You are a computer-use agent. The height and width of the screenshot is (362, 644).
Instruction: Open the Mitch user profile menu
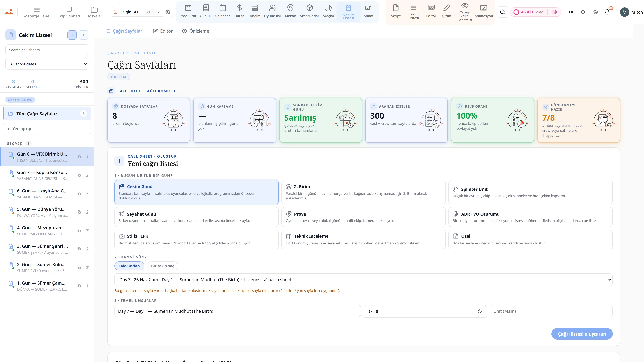(631, 12)
